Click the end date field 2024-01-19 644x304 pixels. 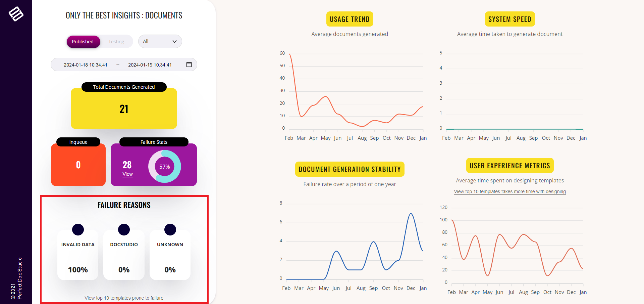150,65
